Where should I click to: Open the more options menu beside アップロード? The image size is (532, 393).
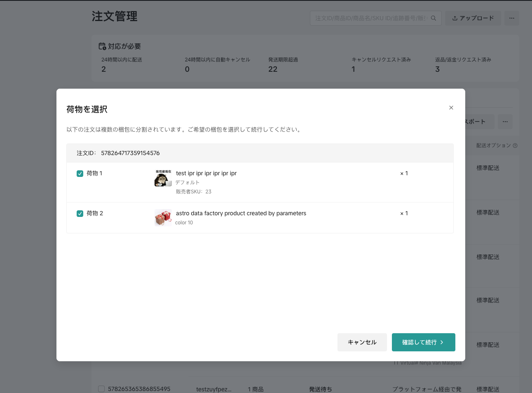[x=512, y=18]
